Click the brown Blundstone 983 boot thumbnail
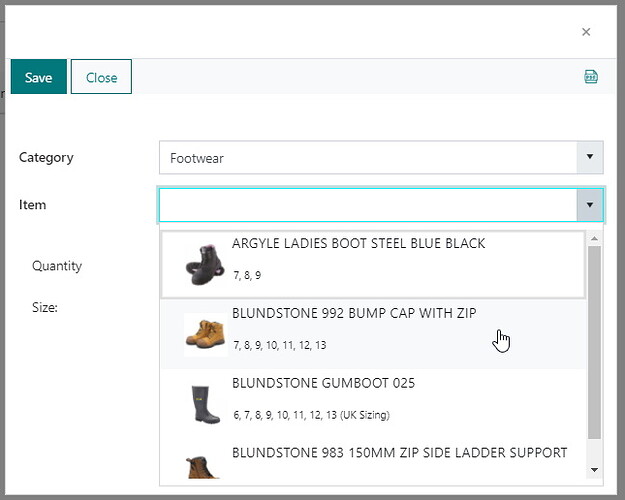 click(202, 467)
